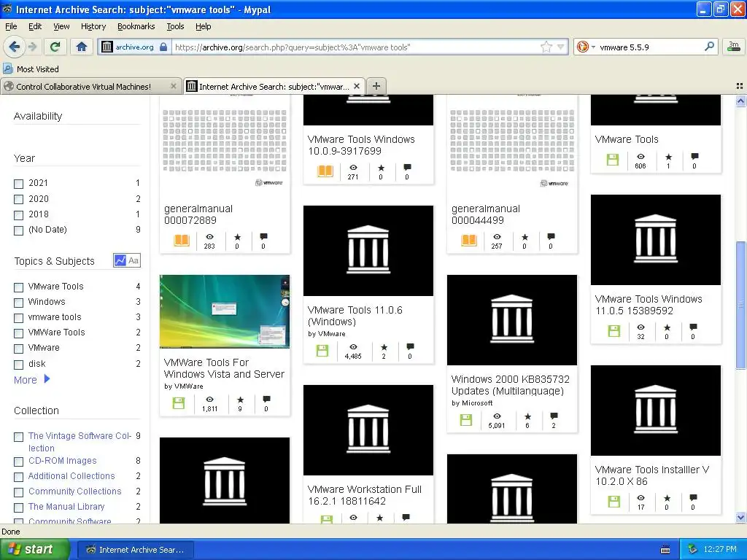Open the History menu
Viewport: 747px width, 560px height.
click(x=93, y=26)
